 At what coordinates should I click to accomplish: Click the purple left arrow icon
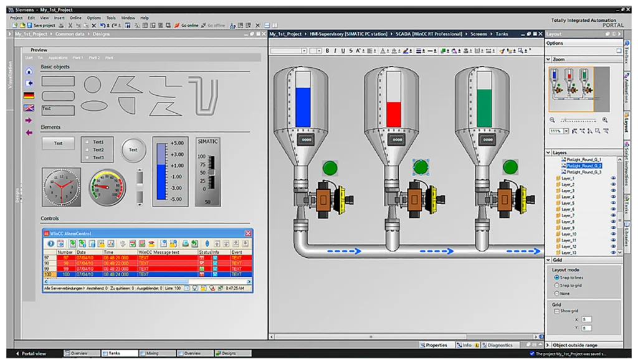(29, 133)
